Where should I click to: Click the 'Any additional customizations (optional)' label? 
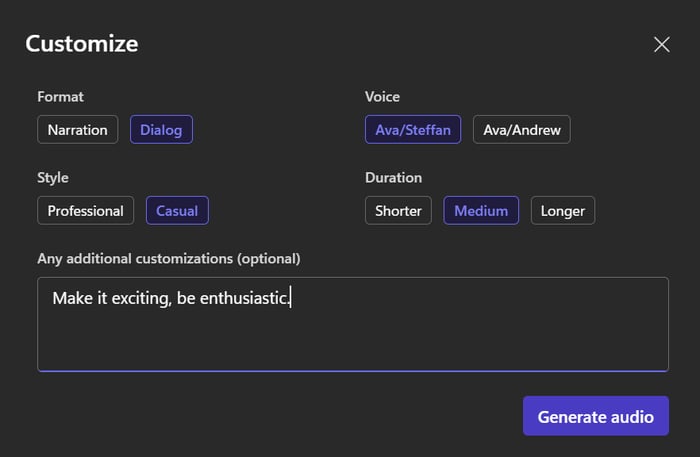click(169, 258)
